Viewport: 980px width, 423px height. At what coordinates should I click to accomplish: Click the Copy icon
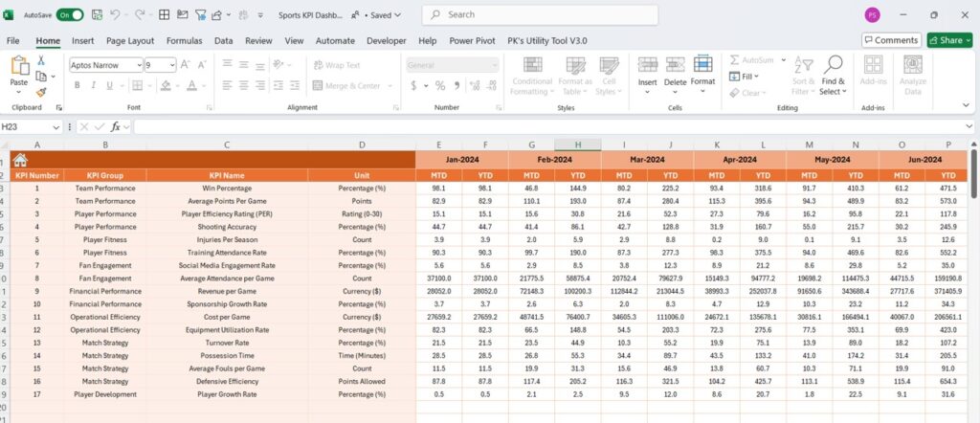click(41, 77)
